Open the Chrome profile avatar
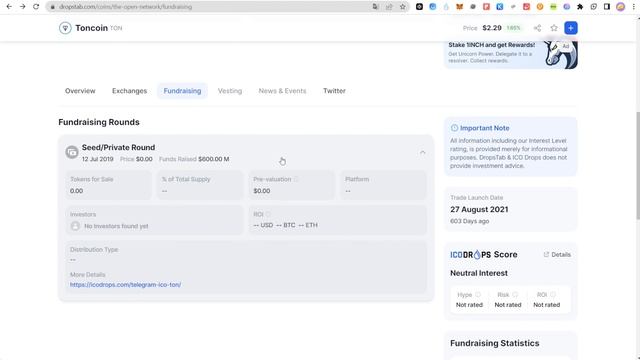Viewport: 640px width, 360px height. (x=620, y=7)
